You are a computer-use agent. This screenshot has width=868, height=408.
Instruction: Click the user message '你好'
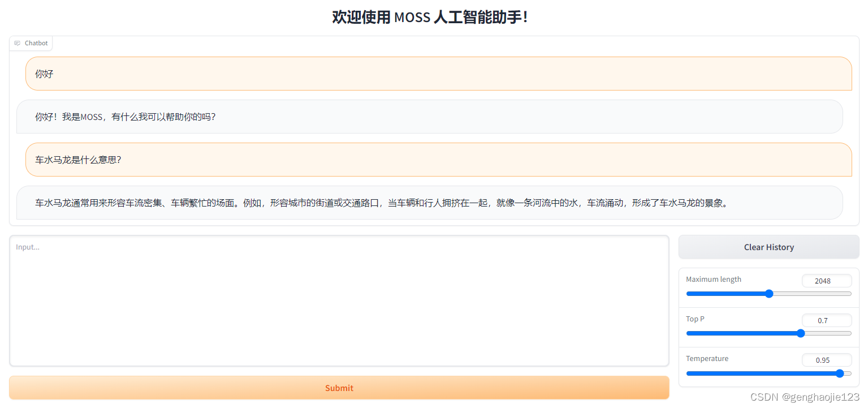438,74
